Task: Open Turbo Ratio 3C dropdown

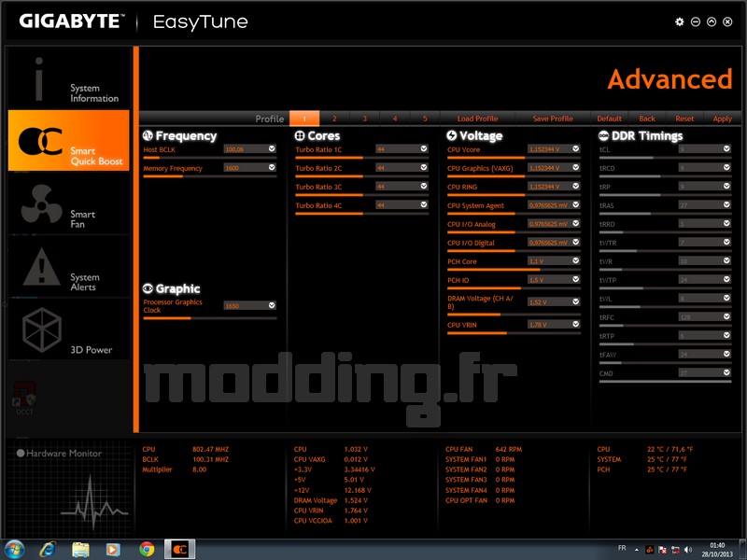Action: point(424,186)
